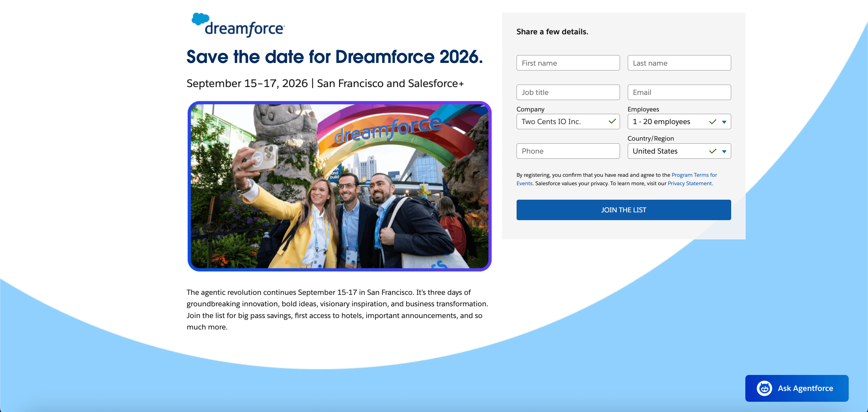Click the Ask Agentforce button
The image size is (868, 412).
pyautogui.click(x=797, y=388)
